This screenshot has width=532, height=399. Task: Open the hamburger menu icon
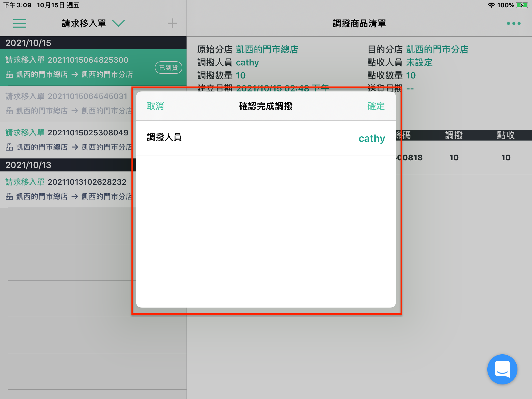click(20, 23)
